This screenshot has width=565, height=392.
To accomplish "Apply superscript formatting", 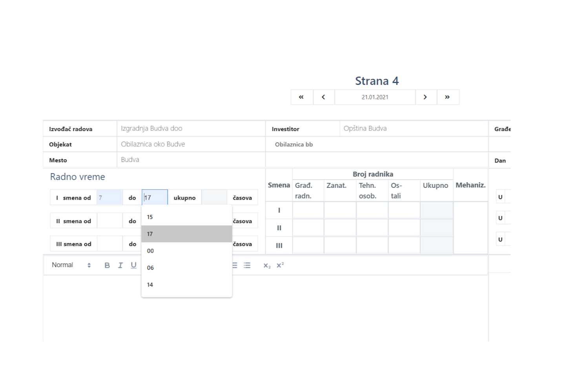I will click(x=280, y=265).
